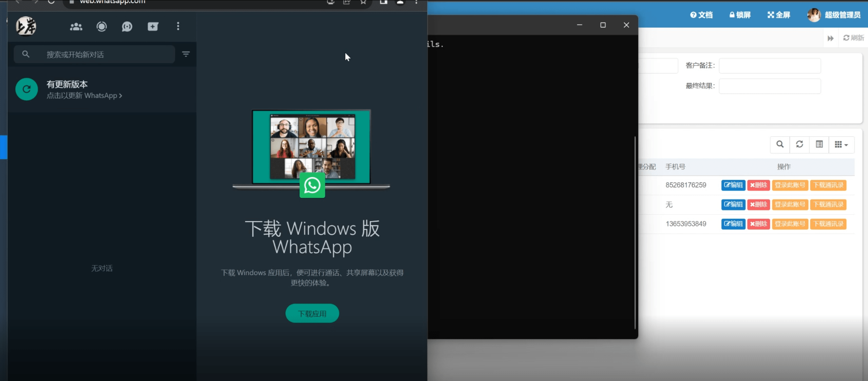Click the 客户备注 input field

pyautogui.click(x=770, y=66)
